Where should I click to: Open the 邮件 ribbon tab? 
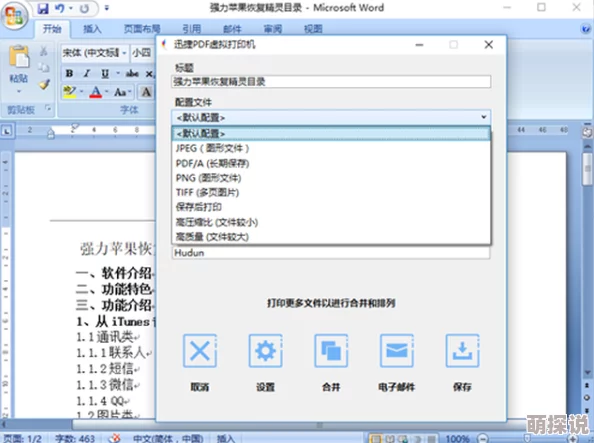[x=232, y=29]
